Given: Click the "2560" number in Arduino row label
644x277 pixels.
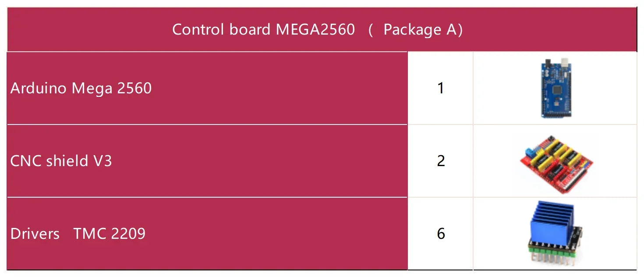Looking at the screenshot, I should 134,88.
